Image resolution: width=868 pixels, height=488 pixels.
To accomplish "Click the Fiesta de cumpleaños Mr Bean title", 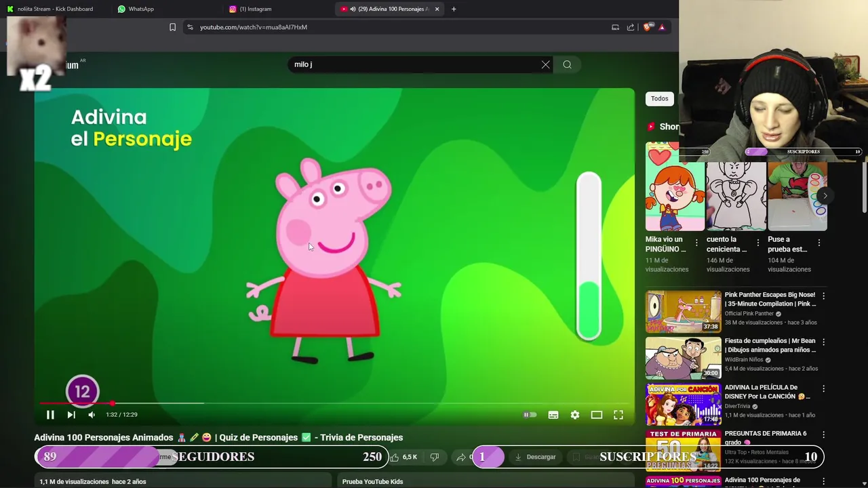I will pyautogui.click(x=770, y=346).
